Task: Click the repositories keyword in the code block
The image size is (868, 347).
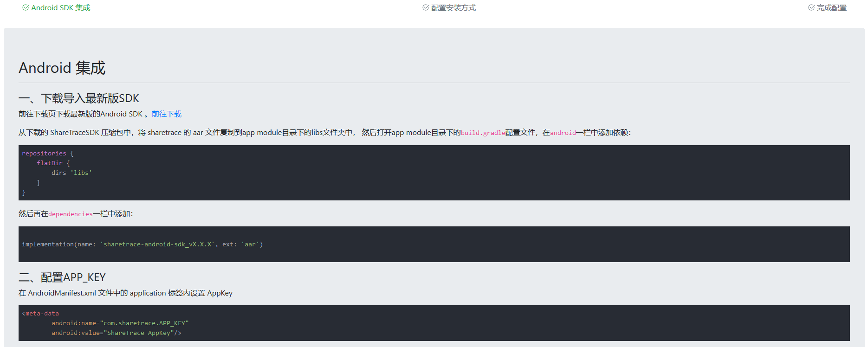Action: pyautogui.click(x=44, y=154)
